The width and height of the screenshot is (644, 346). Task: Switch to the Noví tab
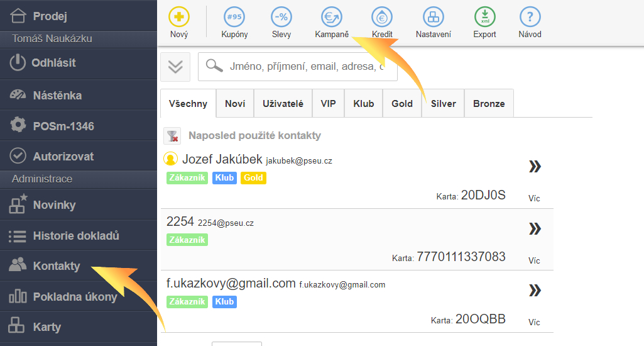pos(235,104)
